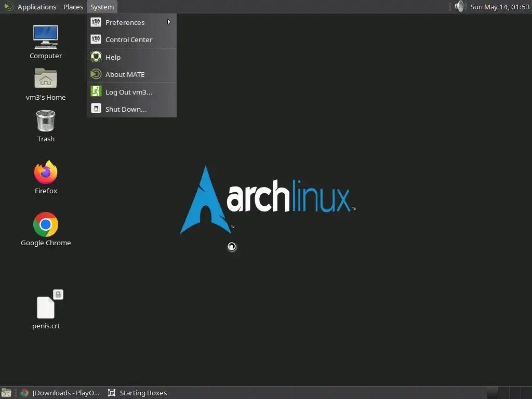This screenshot has height=399, width=532.
Task: Open the Preferences submenu
Action: [x=131, y=22]
